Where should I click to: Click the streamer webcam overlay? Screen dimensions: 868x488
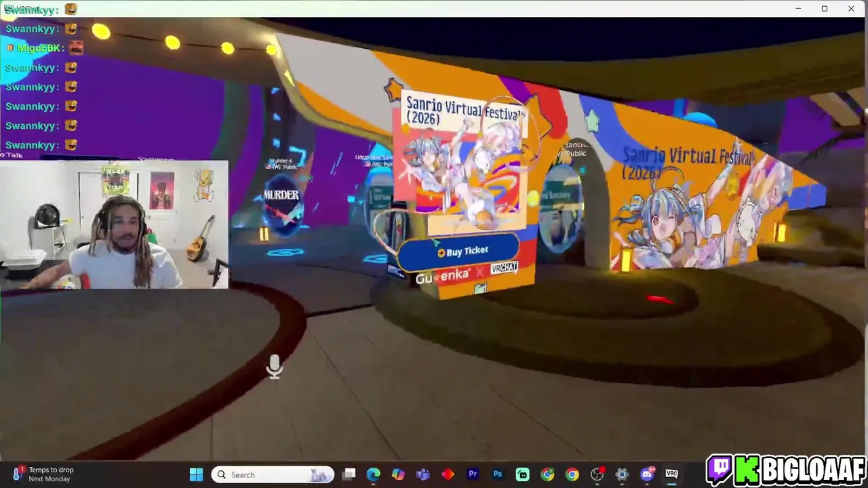pyautogui.click(x=115, y=224)
